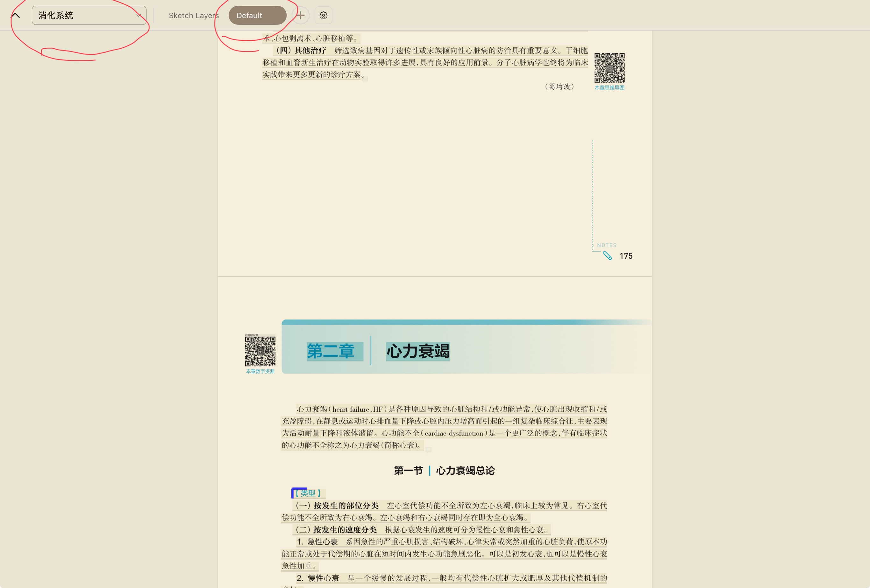Click the small arrow in 消化系统 box
Screen dimensions: 870x588
pyautogui.click(x=139, y=15)
